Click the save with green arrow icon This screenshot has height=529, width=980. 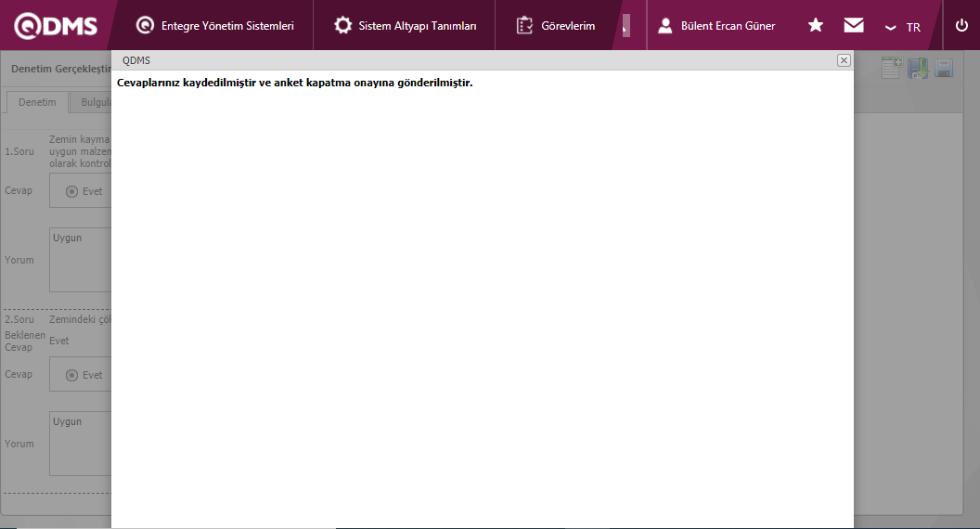pos(918,68)
